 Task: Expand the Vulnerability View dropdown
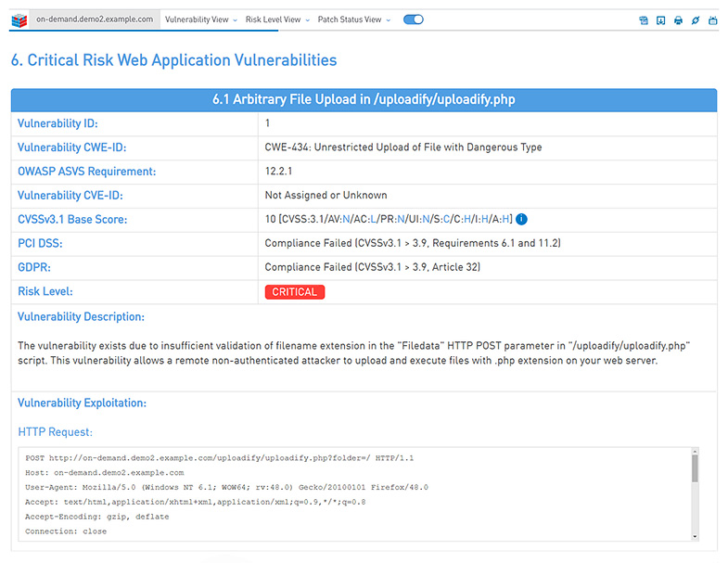[x=200, y=19]
